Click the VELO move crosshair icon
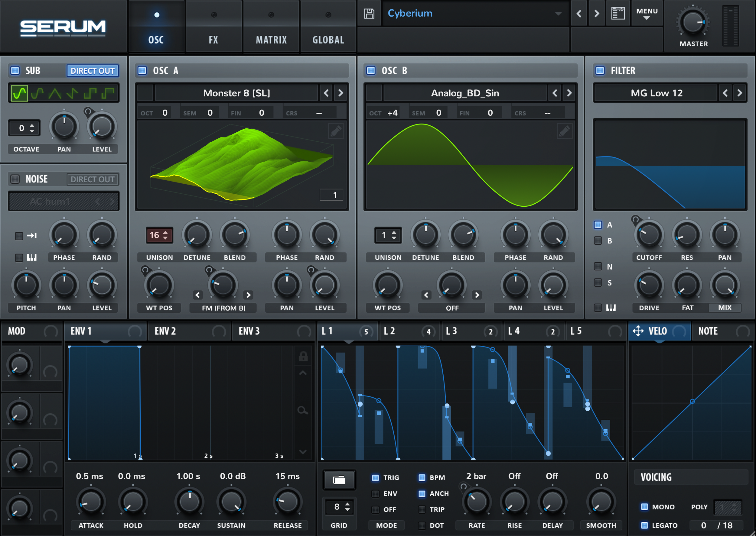 638,331
